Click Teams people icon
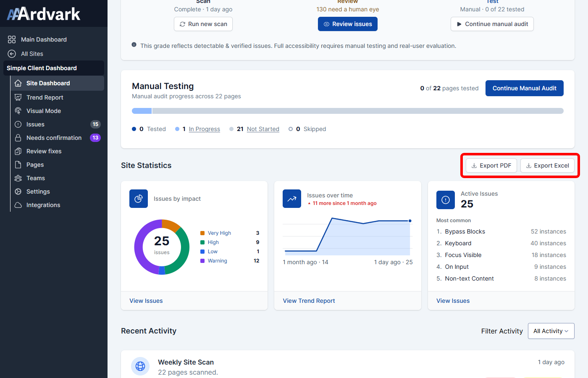The image size is (588, 378). pos(18,178)
